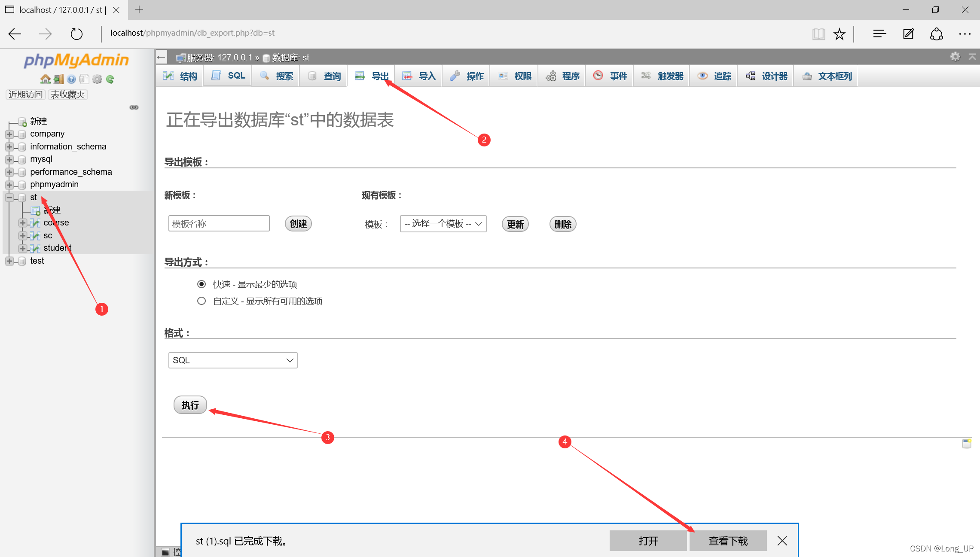
Task: Open the existing template dropdown
Action: pyautogui.click(x=443, y=224)
